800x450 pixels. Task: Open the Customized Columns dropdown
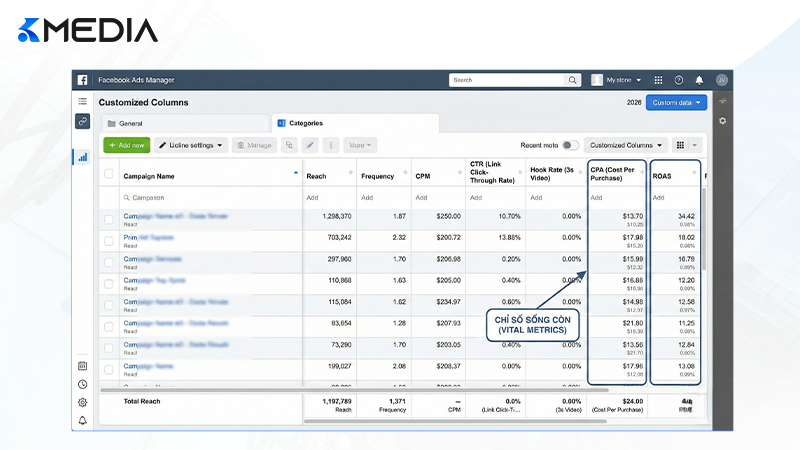(626, 145)
